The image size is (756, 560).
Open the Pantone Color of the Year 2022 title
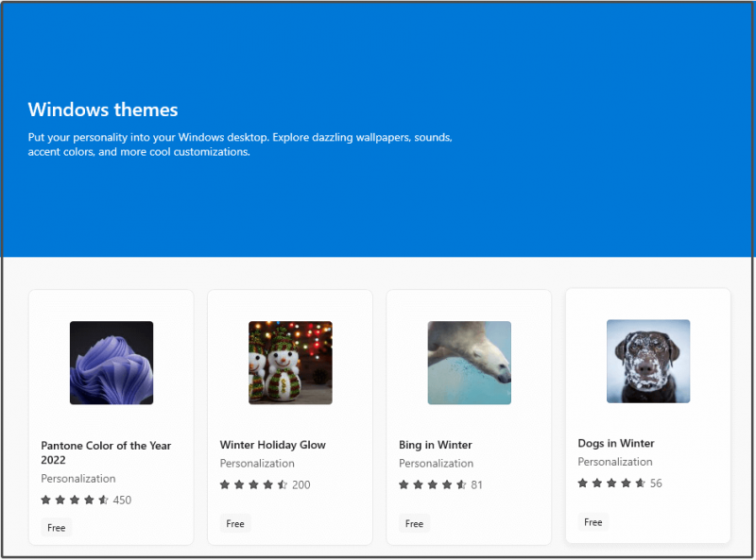coord(106,452)
